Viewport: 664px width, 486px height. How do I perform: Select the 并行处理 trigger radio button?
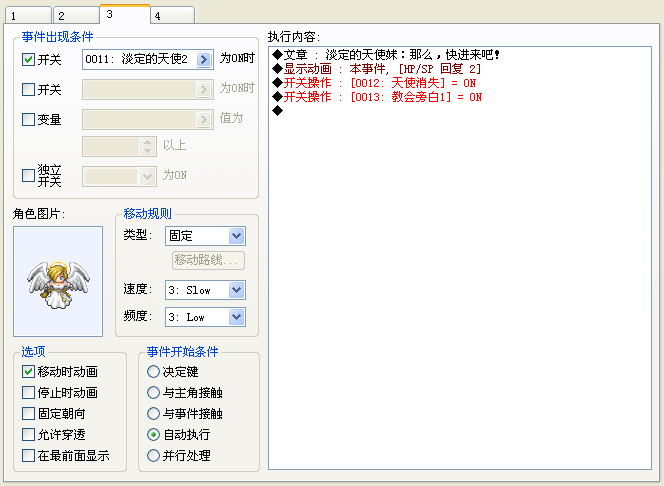(153, 456)
